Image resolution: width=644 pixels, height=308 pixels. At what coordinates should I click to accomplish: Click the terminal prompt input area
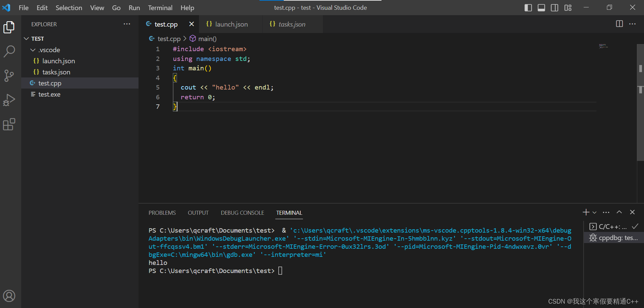point(280,271)
